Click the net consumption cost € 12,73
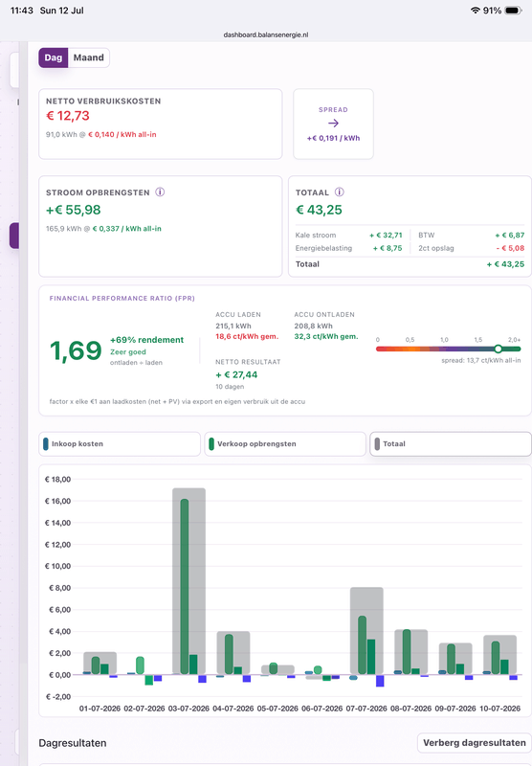Image resolution: width=532 pixels, height=766 pixels. pyautogui.click(x=68, y=116)
